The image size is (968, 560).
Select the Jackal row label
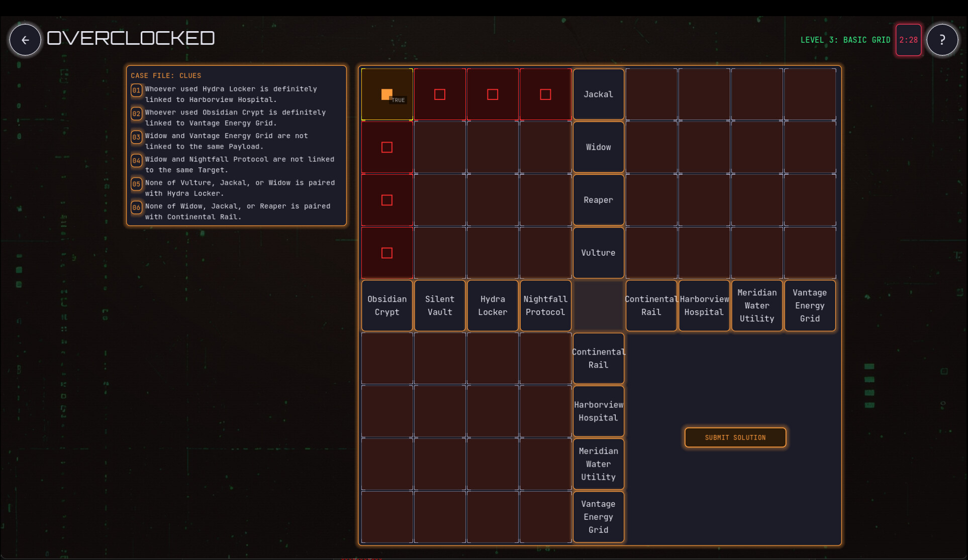(598, 94)
